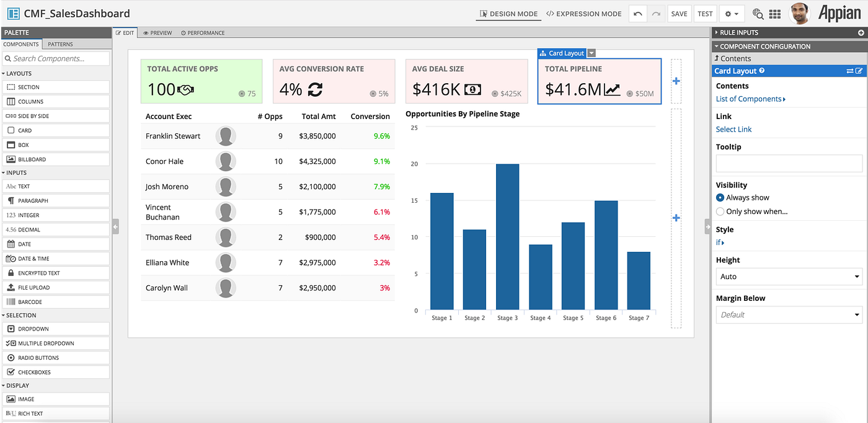This screenshot has width=868, height=423.
Task: Click the globe search icon in header
Action: [758, 14]
